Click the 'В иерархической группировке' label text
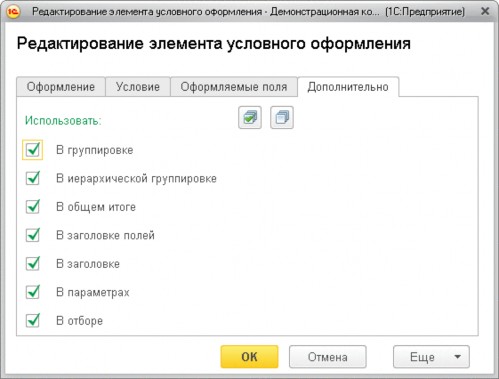This screenshot has width=499, height=379. [x=136, y=179]
